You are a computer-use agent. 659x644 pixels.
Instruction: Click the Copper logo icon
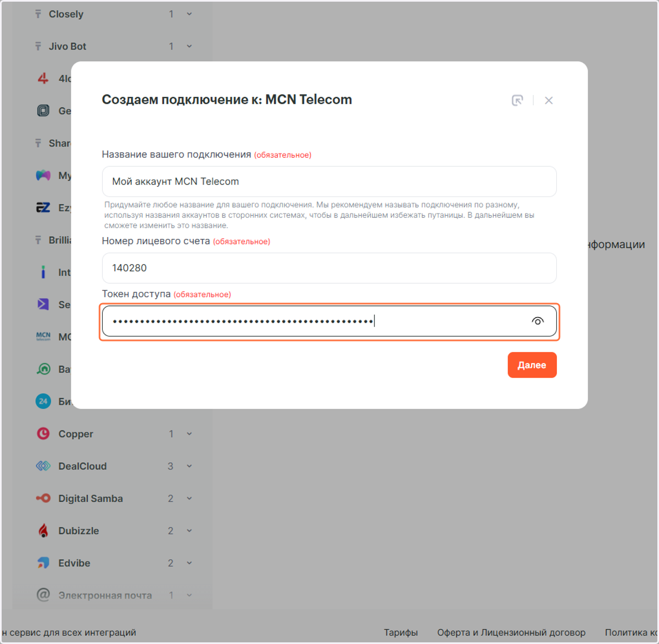[43, 434]
